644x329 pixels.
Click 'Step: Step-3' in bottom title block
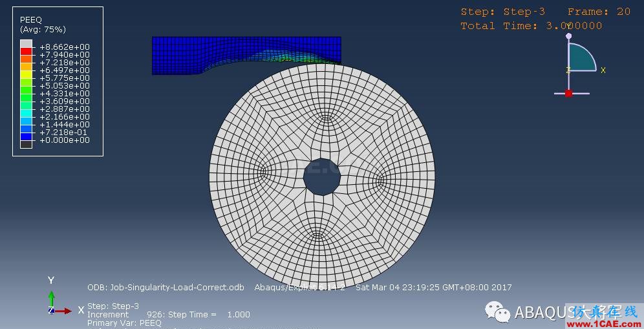(x=113, y=306)
